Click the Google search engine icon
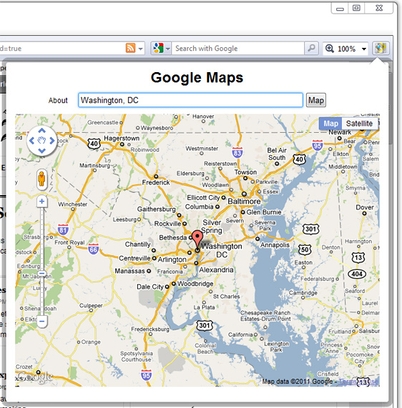402x408 pixels. point(158,48)
